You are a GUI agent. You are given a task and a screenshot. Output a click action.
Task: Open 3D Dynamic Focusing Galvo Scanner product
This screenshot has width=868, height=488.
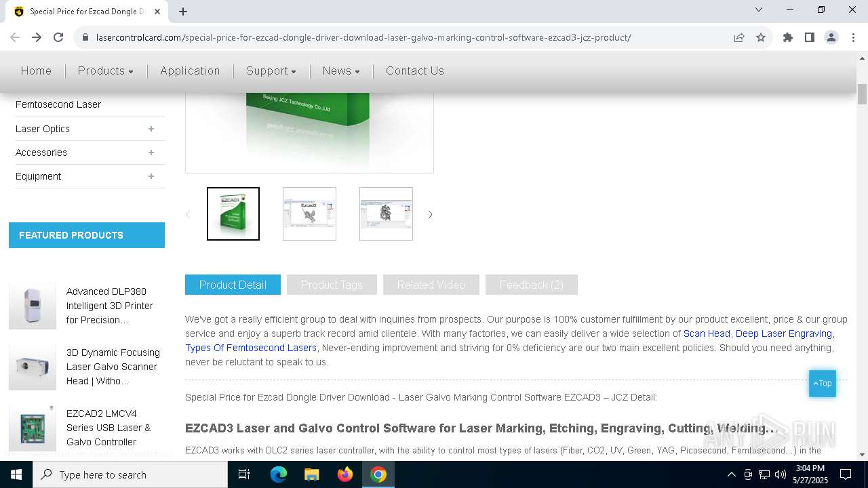coord(113,367)
